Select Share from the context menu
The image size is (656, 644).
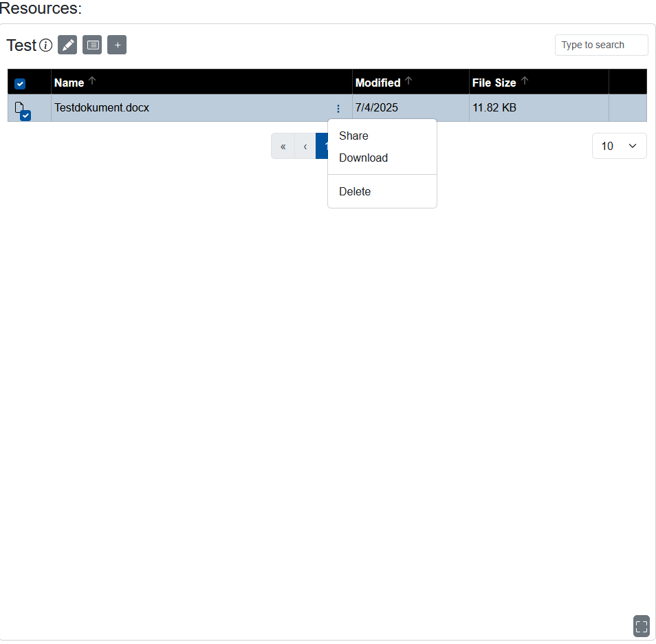[353, 136]
